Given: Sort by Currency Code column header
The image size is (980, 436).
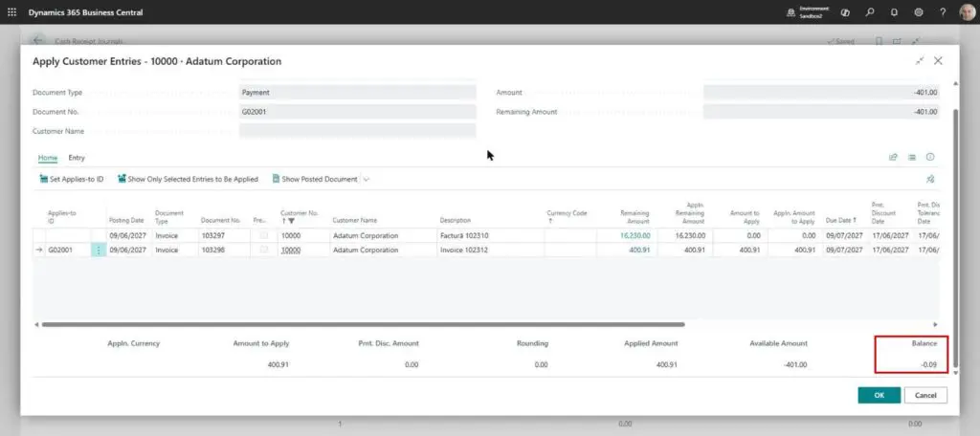Looking at the screenshot, I should click(567, 216).
